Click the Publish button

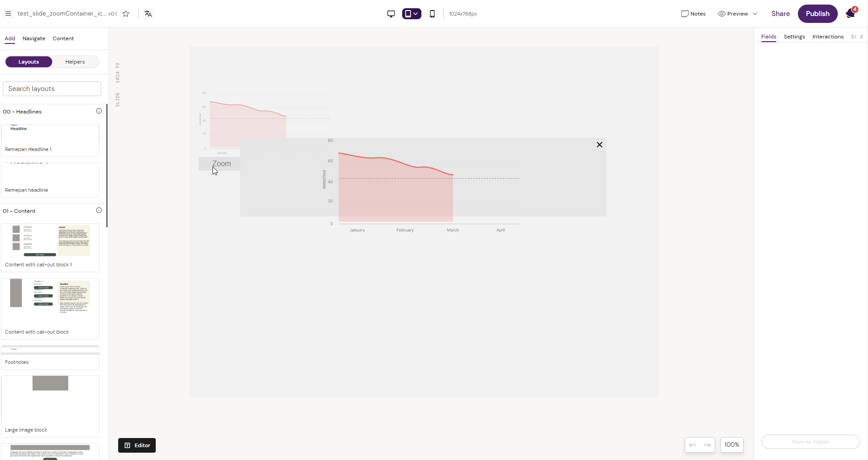click(817, 14)
